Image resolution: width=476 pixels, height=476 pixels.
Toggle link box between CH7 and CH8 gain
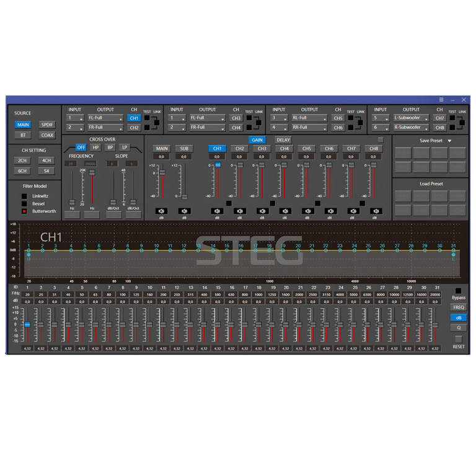(x=363, y=203)
